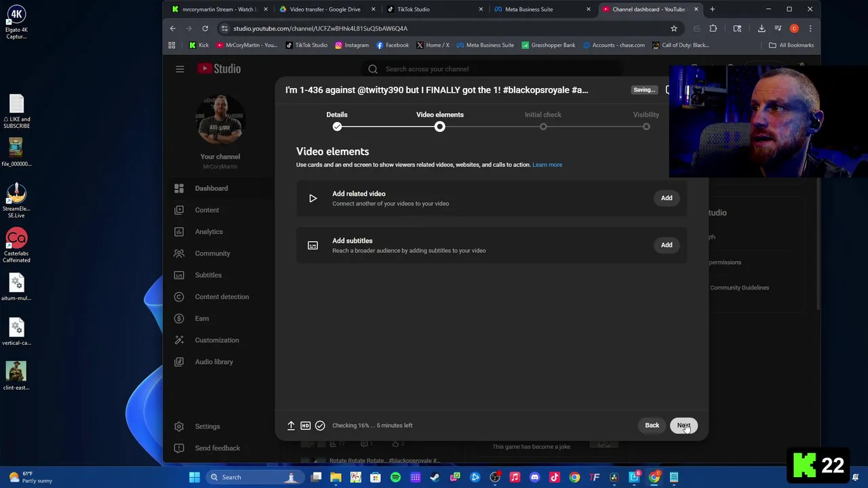Image resolution: width=868 pixels, height=488 pixels.
Task: Click the checks complete checkmark icon
Action: tap(320, 426)
